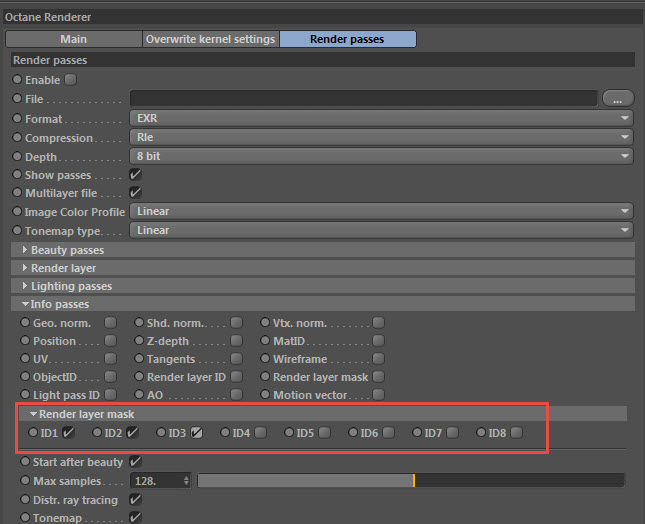645x524 pixels.
Task: Click the animation dot beside Tonemap type
Action: tap(17, 230)
